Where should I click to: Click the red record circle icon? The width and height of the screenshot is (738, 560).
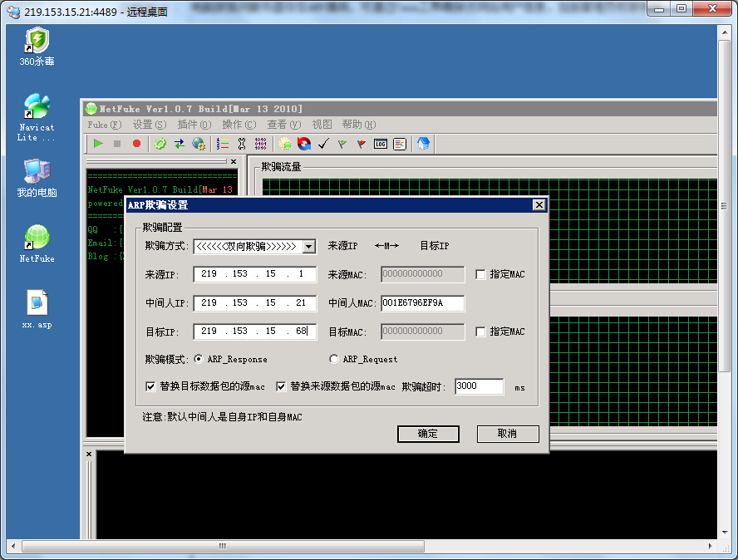coord(136,144)
